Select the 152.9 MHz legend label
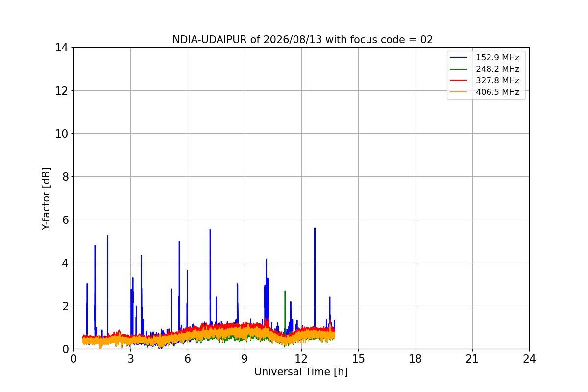Viewport: 588px width, 392px height. 497,58
